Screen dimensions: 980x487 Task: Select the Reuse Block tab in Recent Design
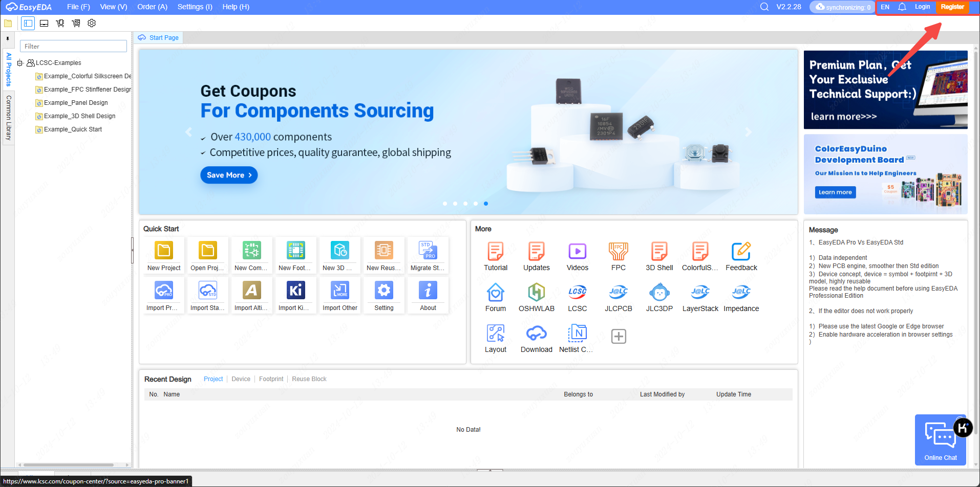pyautogui.click(x=309, y=379)
